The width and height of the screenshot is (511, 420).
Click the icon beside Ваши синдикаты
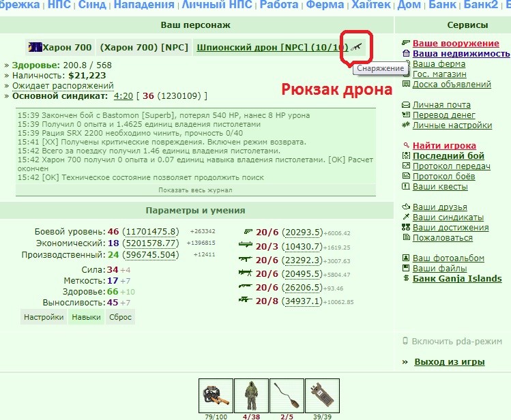pos(406,217)
